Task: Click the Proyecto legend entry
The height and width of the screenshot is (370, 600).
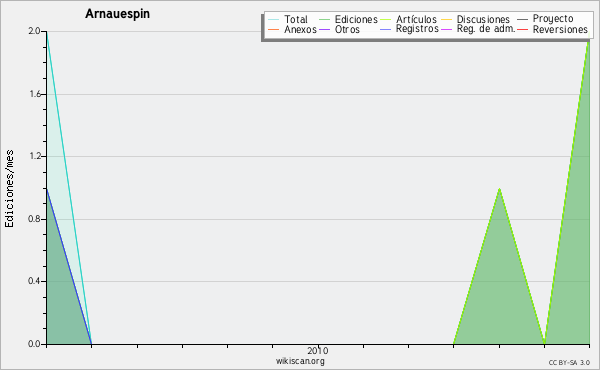Action: point(553,19)
